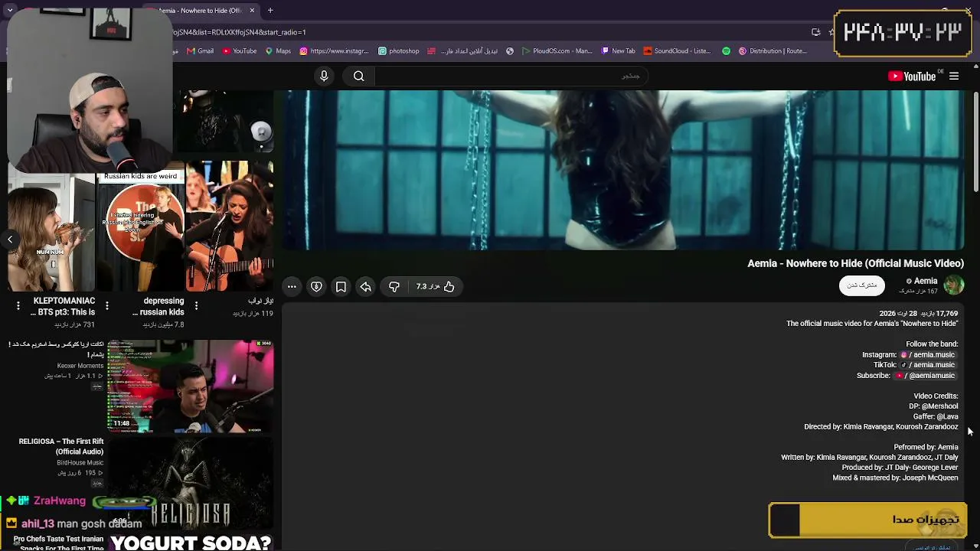Click the voice search microphone icon
The height and width of the screenshot is (551, 980).
pos(324,76)
